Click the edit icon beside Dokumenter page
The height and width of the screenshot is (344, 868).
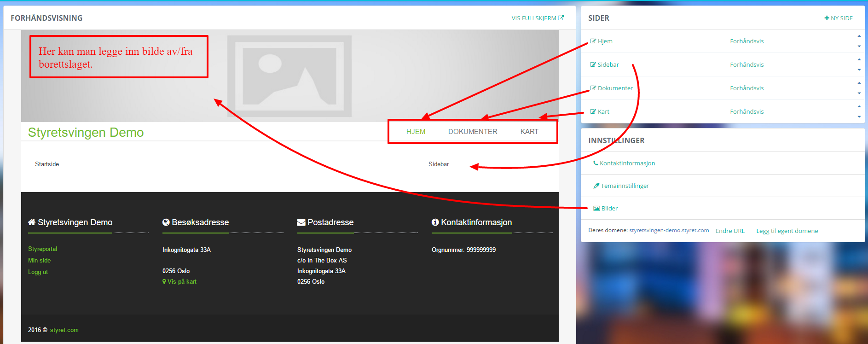point(593,88)
